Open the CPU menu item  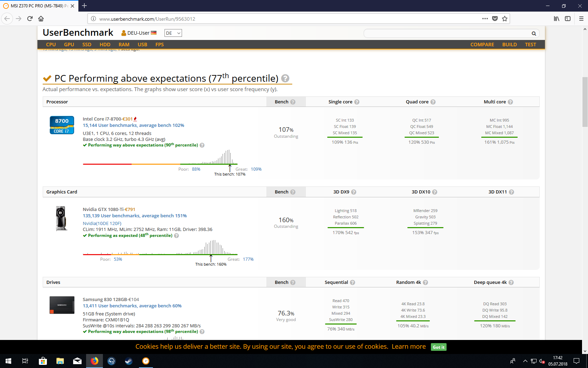(51, 45)
